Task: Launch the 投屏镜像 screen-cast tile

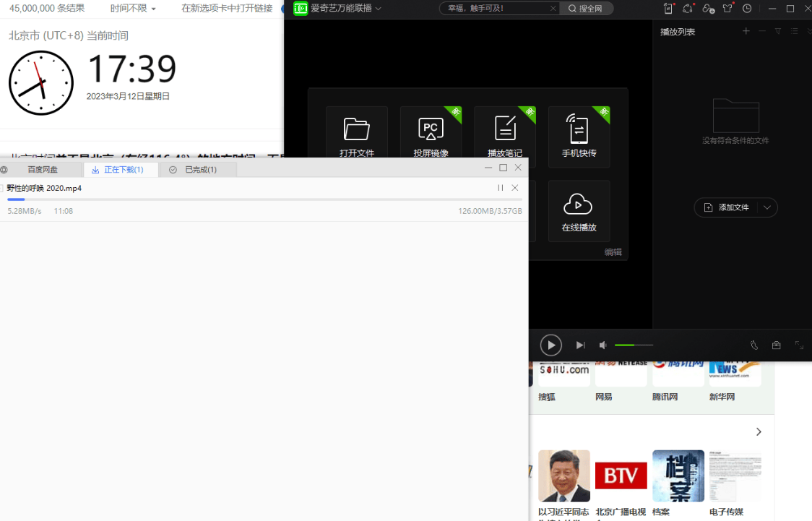Action: pos(431,135)
